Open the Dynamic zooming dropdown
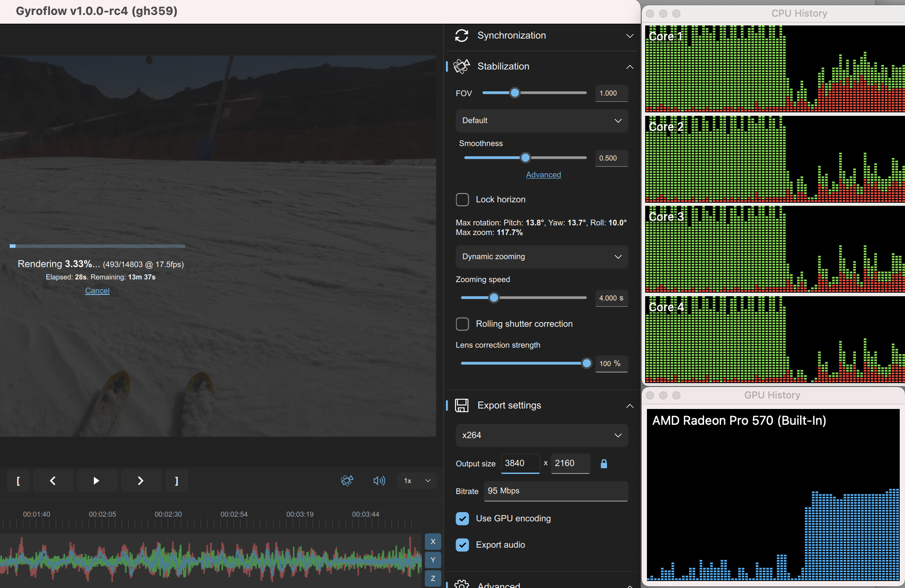905x588 pixels. [x=541, y=257]
